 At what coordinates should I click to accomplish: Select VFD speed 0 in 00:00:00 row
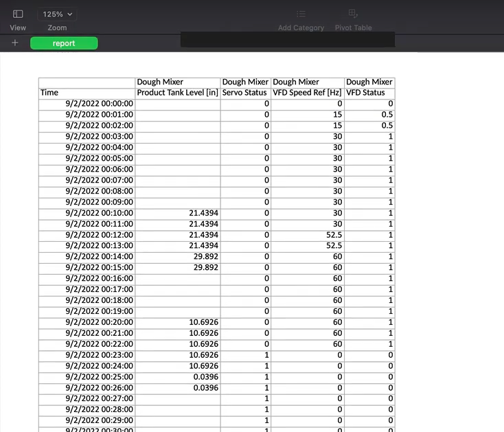click(x=308, y=104)
